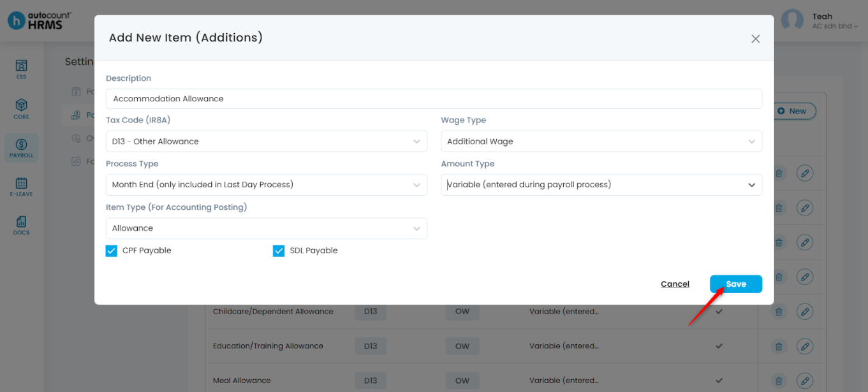Open the DOCS sidebar module
The width and height of the screenshot is (868, 392).
pos(21,226)
